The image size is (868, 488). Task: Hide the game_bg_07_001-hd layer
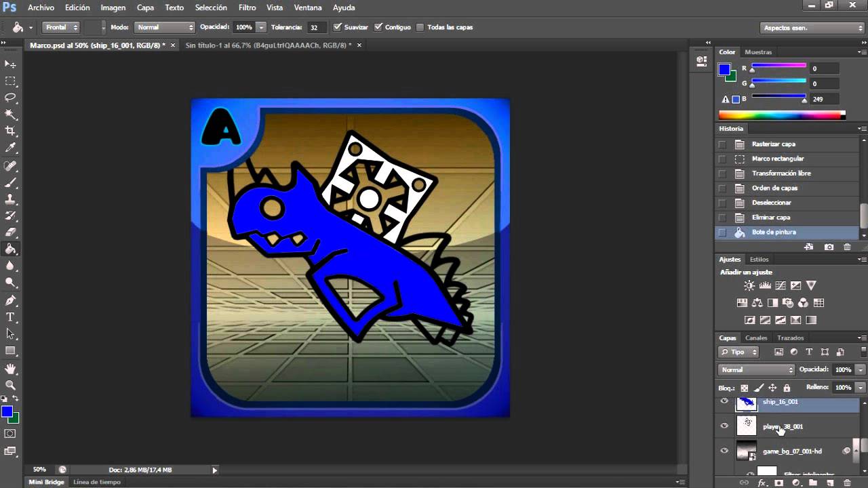tap(724, 451)
